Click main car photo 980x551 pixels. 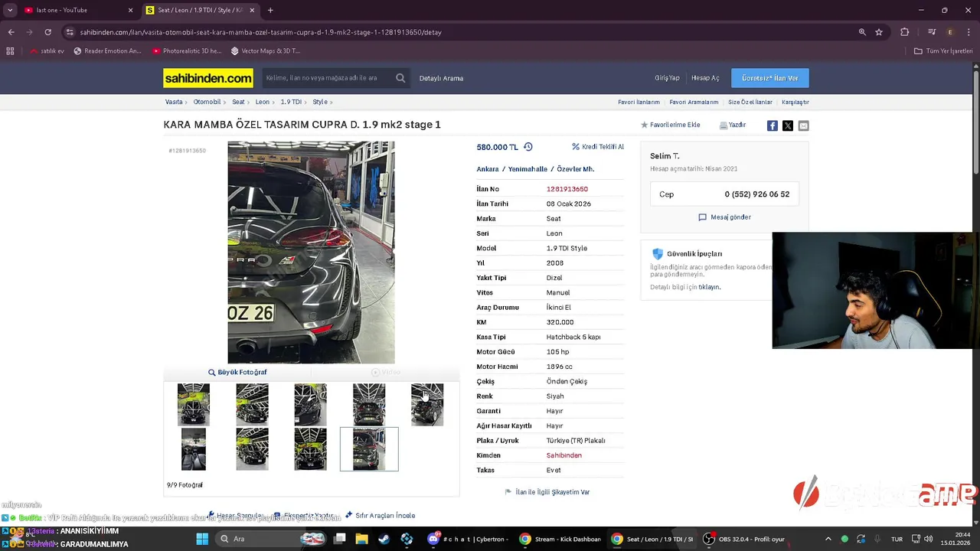311,252
